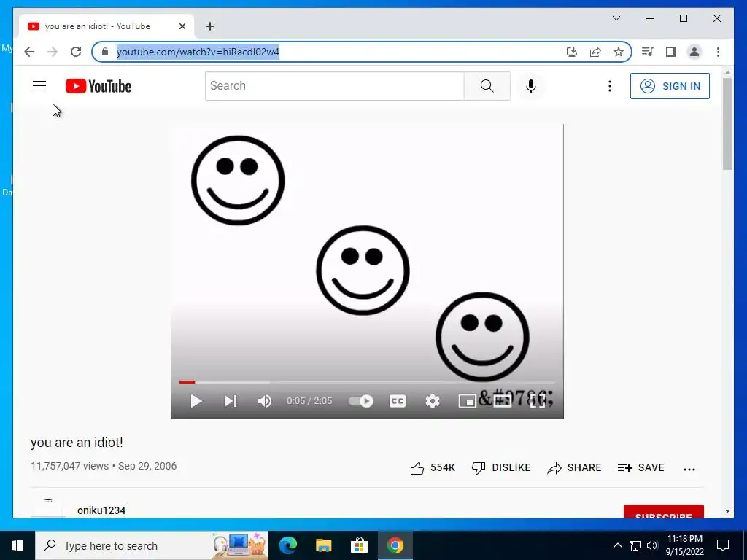Click the address bar URL

coord(198,52)
